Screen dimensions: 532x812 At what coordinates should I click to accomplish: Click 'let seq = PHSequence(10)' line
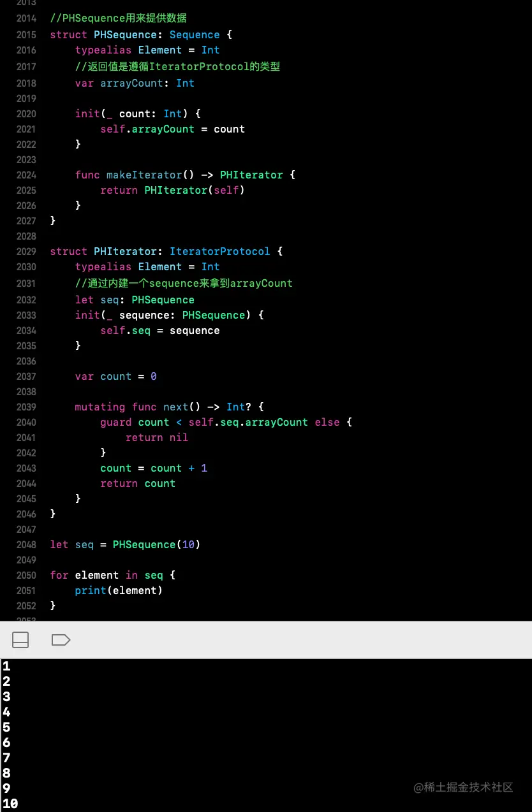tap(125, 545)
